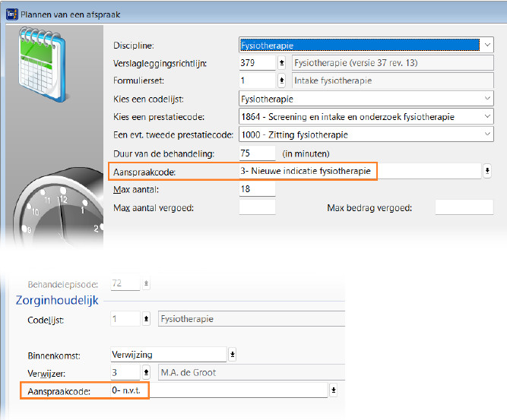Open lookup arrow for Aanspraakcode Nieuwe indicatie
Screen dimensions: 507x420
click(x=486, y=172)
